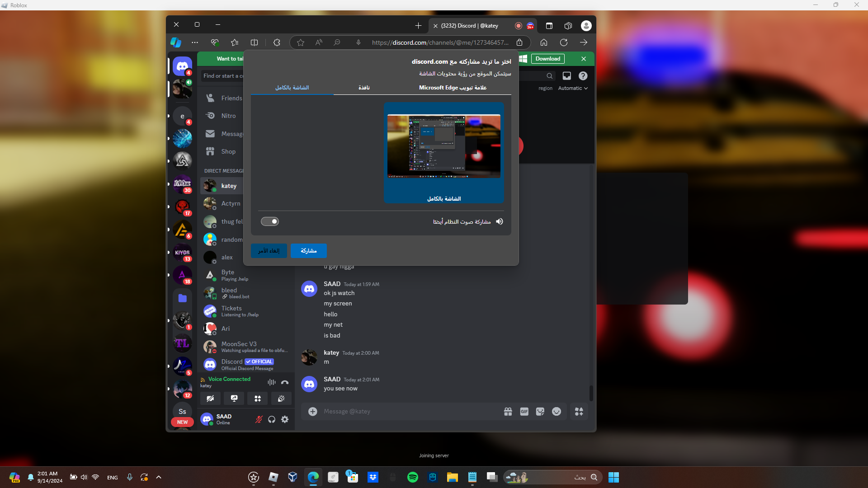Image resolution: width=868 pixels, height=488 pixels.
Task: Open the Tickets direct message
Action: 247,311
